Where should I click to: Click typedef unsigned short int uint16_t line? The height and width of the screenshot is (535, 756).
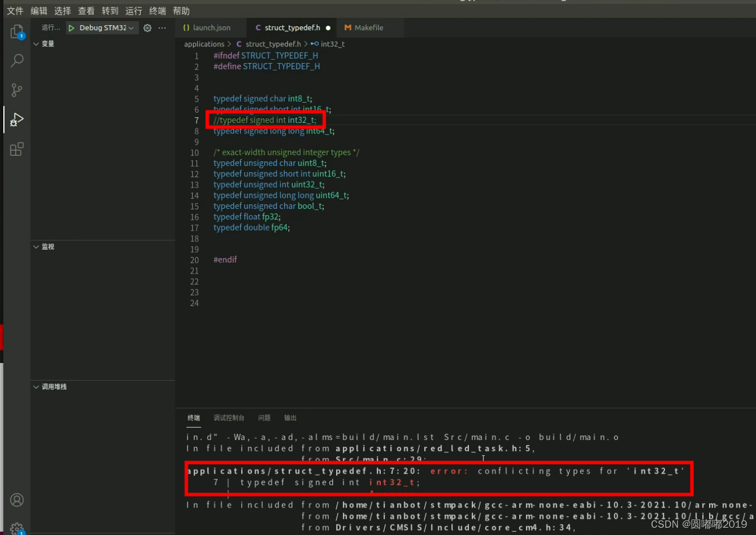tap(279, 174)
